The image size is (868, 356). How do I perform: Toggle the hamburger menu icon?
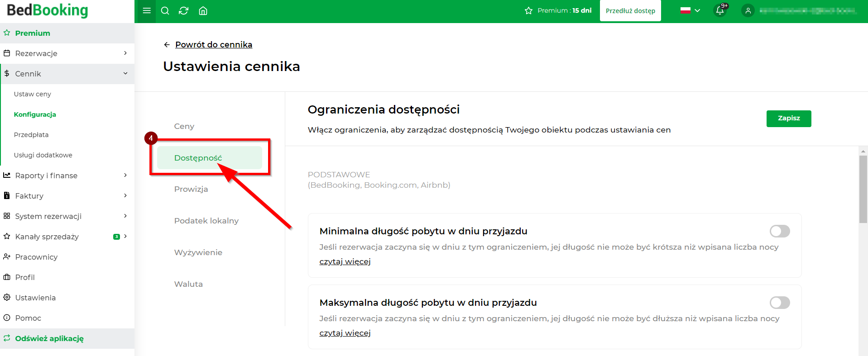[146, 10]
